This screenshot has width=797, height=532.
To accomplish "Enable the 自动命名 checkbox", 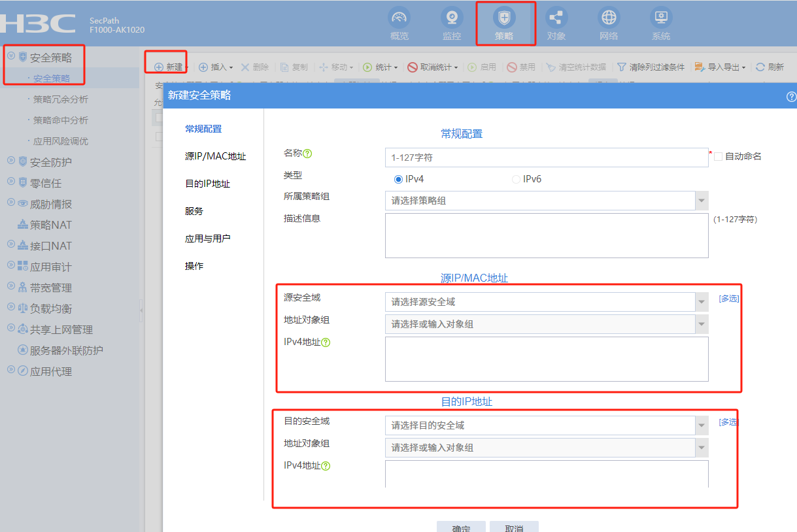I will pyautogui.click(x=719, y=157).
